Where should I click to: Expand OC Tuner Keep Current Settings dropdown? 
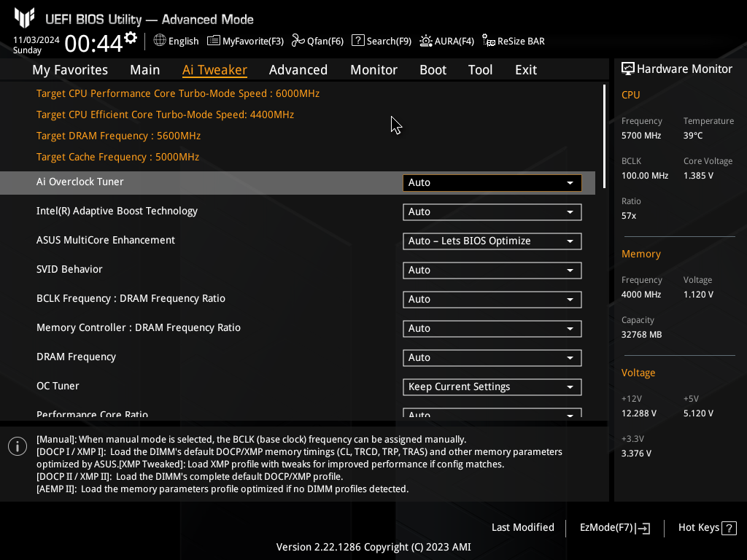pyautogui.click(x=492, y=387)
